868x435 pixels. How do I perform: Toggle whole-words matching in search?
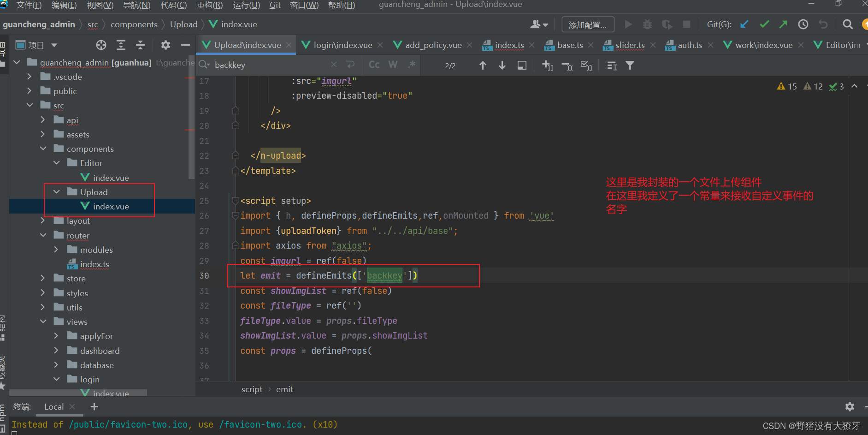pos(393,65)
